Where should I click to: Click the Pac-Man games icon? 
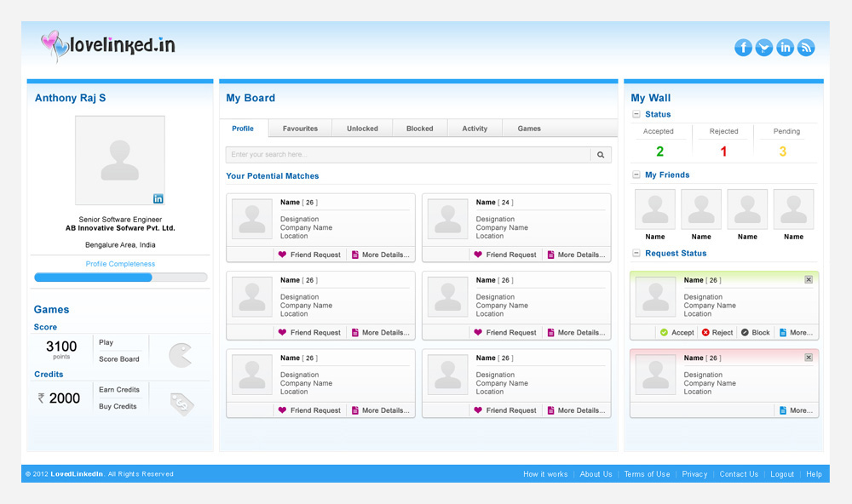tap(181, 355)
